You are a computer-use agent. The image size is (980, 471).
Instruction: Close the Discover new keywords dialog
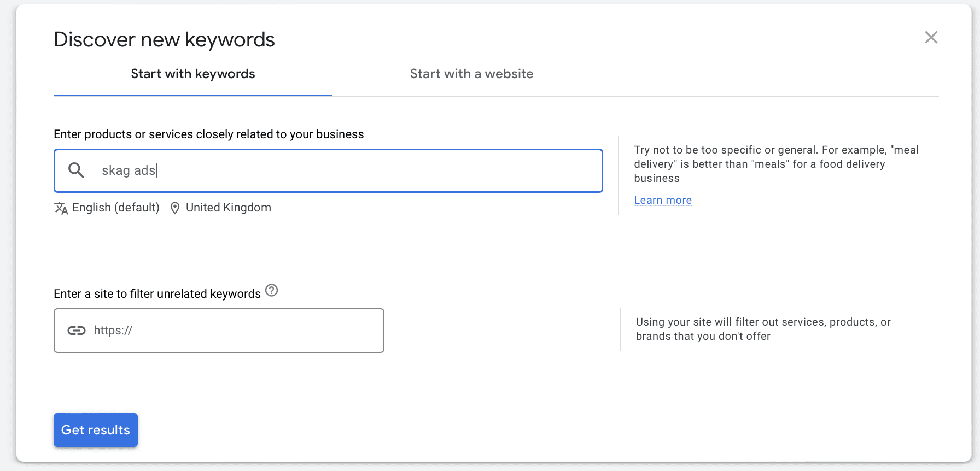(931, 37)
